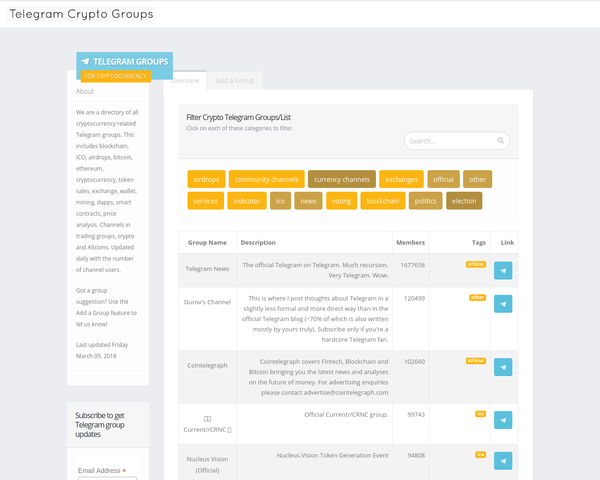Screen dimensions: 600x480
Task: Sort table by Group Name header
Action: click(207, 243)
